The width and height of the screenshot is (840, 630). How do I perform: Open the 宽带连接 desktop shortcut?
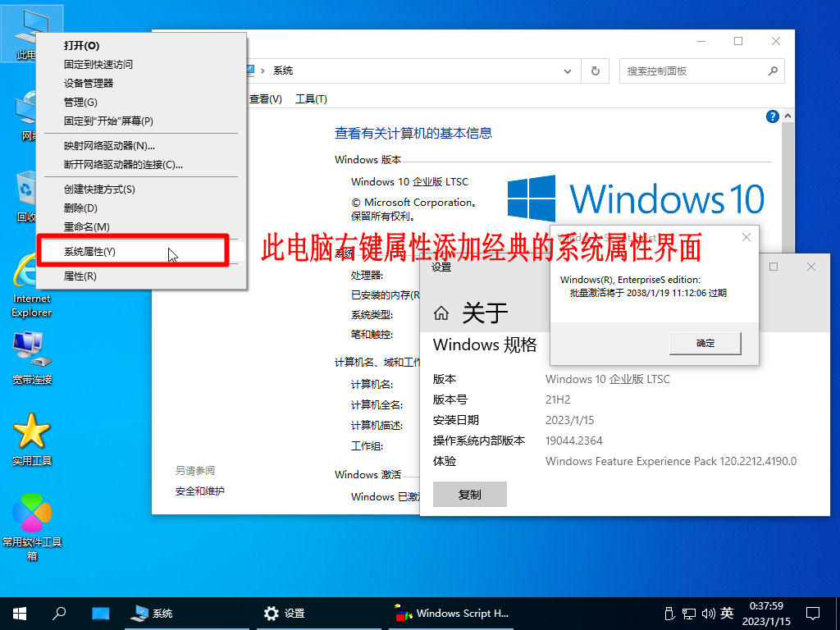tap(32, 350)
